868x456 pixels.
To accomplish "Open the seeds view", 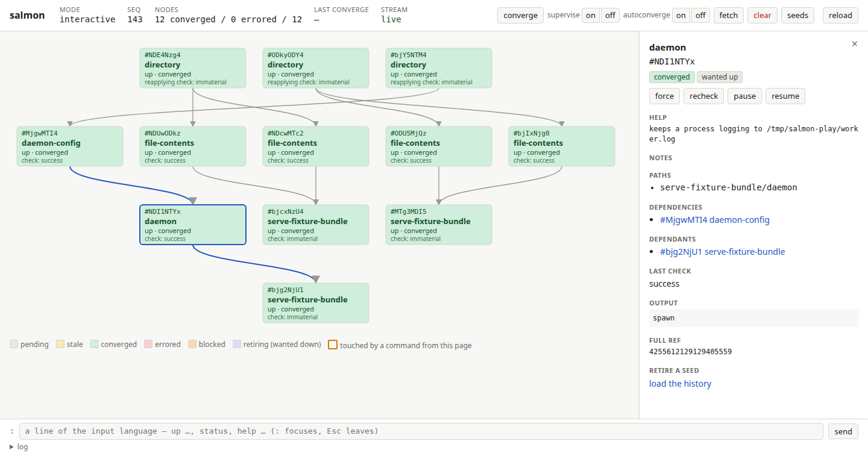I will click(x=798, y=15).
